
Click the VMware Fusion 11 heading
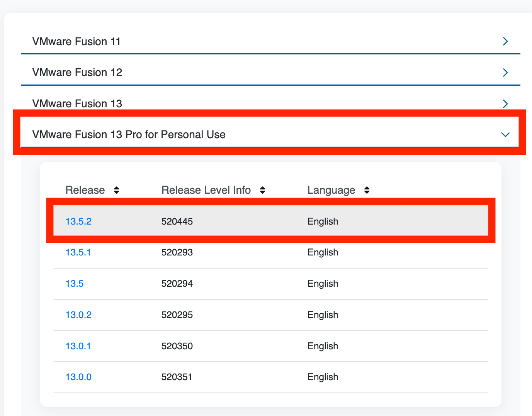76,41
